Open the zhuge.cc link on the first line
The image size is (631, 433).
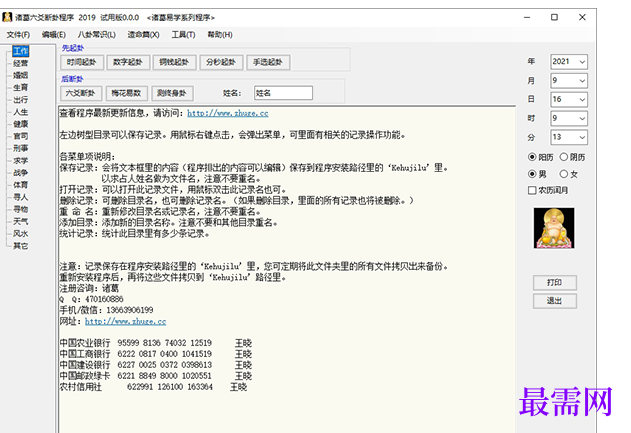[x=228, y=113]
